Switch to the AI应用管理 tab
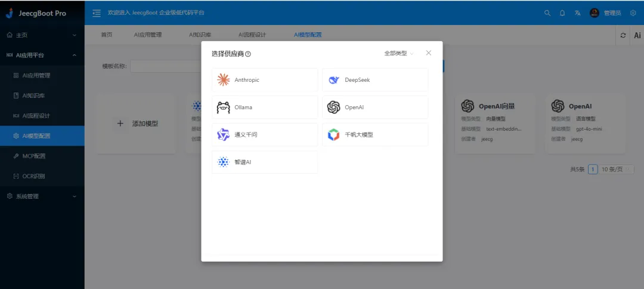 pos(148,35)
